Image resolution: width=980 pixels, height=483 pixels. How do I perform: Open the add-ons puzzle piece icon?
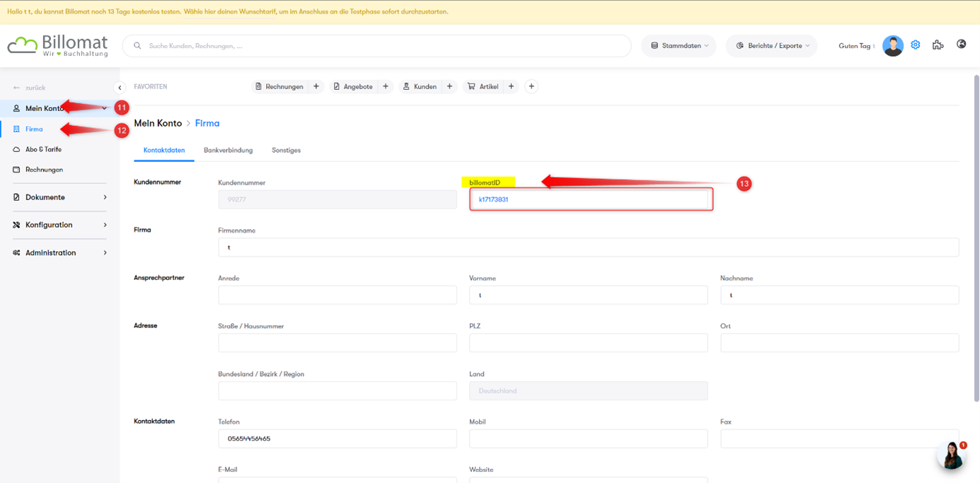[938, 45]
